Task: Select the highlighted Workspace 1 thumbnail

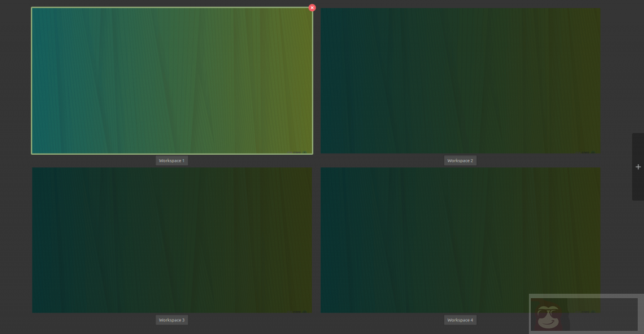Action: 172,81
